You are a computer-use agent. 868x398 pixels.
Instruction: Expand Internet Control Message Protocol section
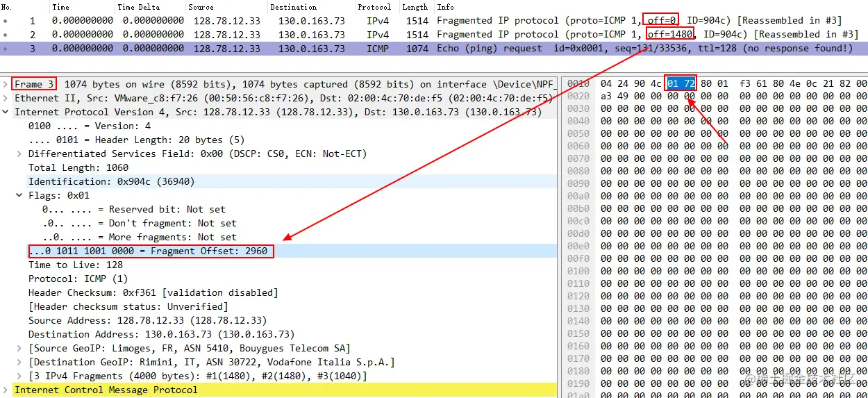tap(6, 390)
